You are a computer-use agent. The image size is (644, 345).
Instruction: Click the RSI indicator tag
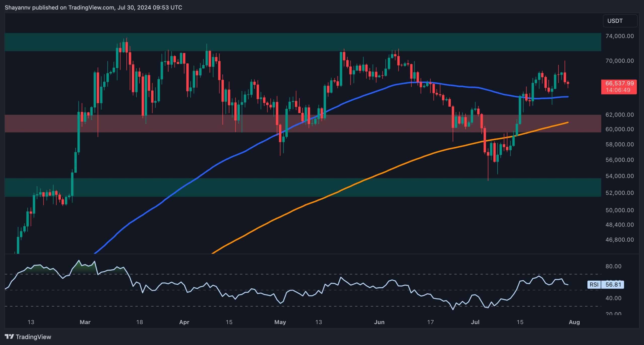pyautogui.click(x=594, y=285)
